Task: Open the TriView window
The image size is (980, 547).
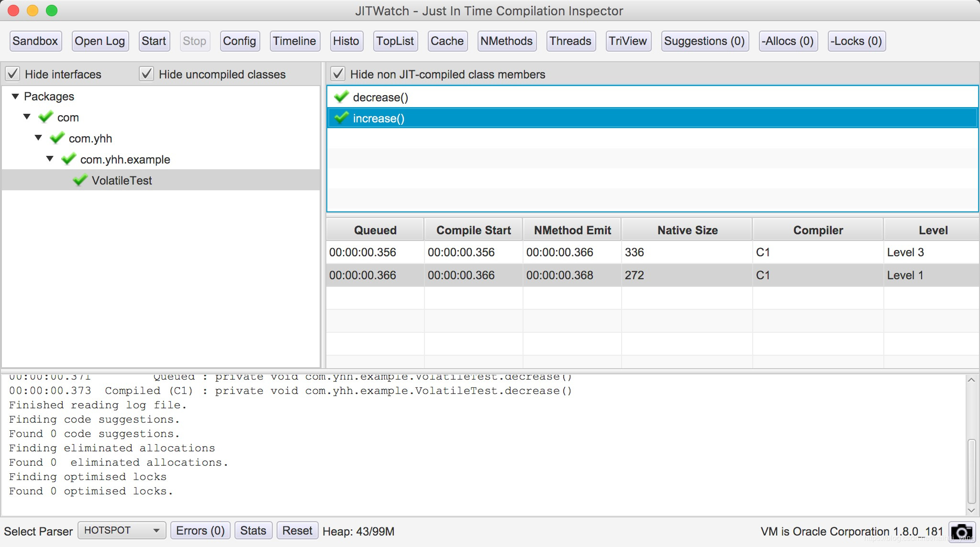Action: point(627,41)
